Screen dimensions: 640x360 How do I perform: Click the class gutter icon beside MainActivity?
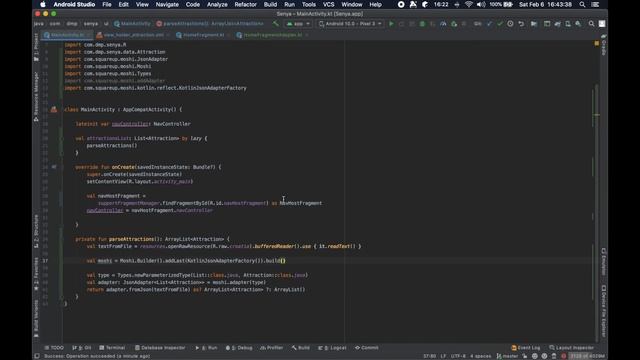point(54,109)
